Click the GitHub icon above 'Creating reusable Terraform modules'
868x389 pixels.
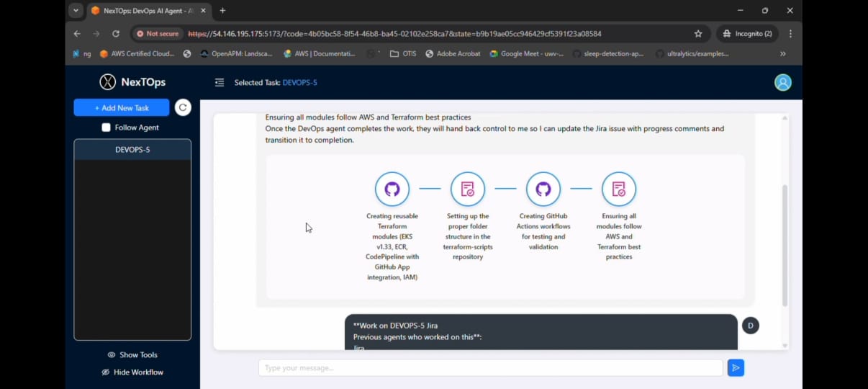pos(392,189)
